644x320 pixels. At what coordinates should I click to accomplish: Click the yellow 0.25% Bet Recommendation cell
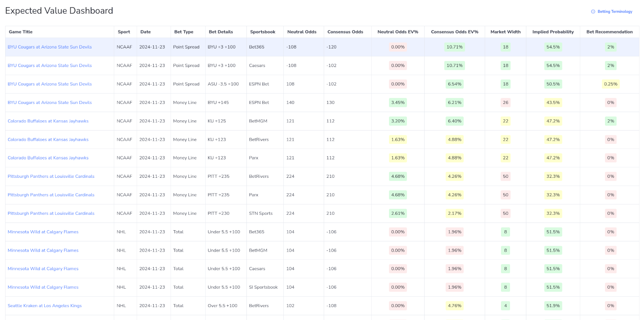611,84
